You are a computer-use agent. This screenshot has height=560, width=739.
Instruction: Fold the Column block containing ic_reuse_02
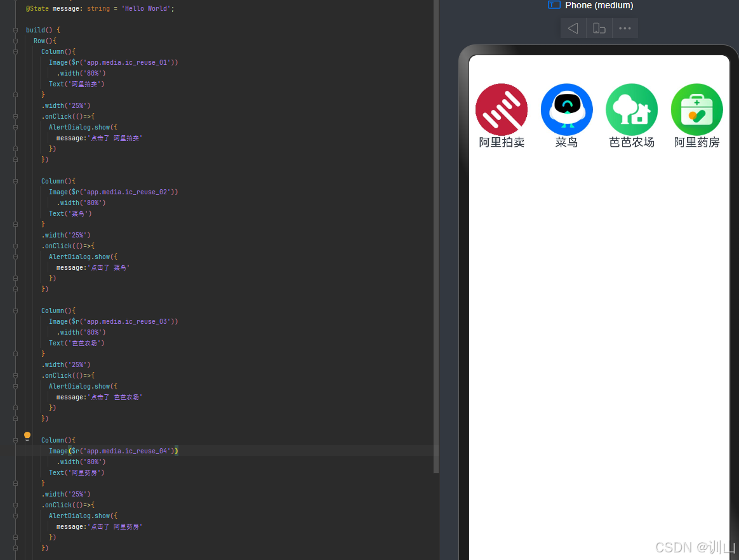(15, 181)
